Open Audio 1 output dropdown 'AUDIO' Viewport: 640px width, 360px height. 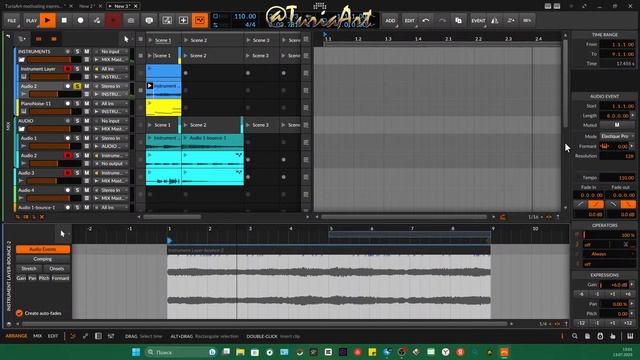[111, 146]
